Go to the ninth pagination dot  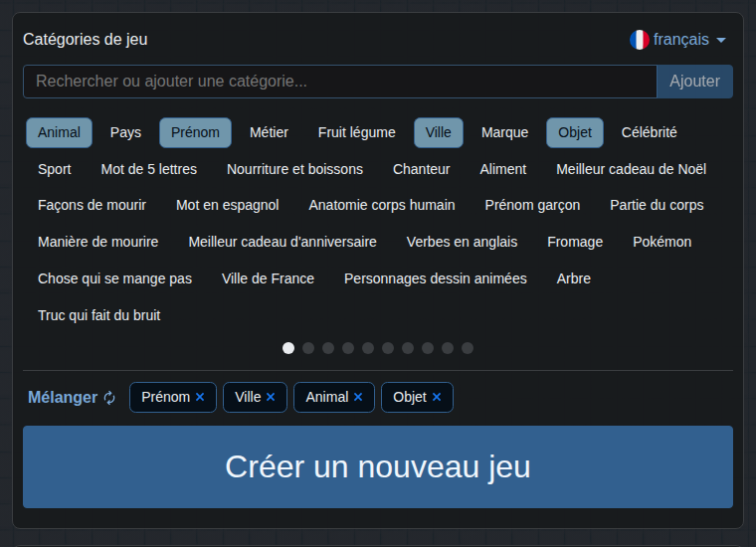[448, 348]
